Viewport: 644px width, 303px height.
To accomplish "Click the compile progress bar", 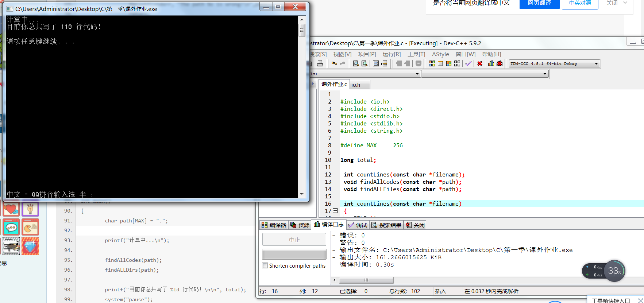I will [294, 254].
